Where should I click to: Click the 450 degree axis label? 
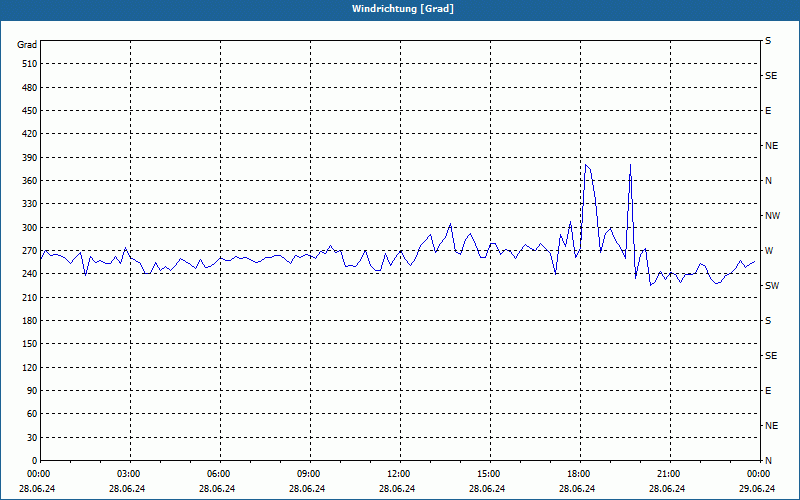[30, 111]
